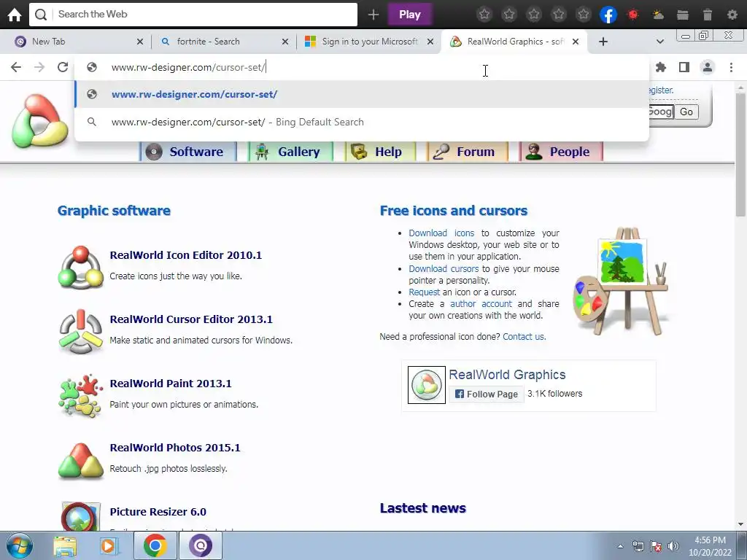Select the Bing Default Search suggestion
The height and width of the screenshot is (560, 747).
click(x=362, y=122)
